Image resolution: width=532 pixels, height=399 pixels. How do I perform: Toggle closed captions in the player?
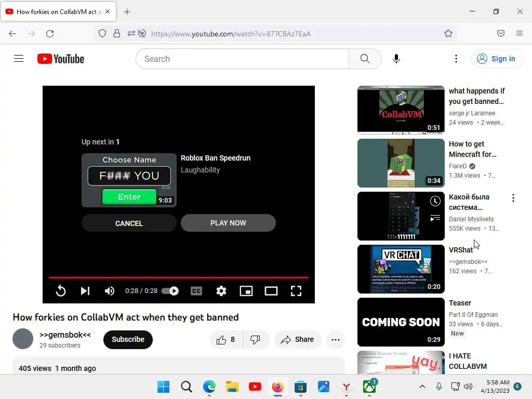pos(196,291)
